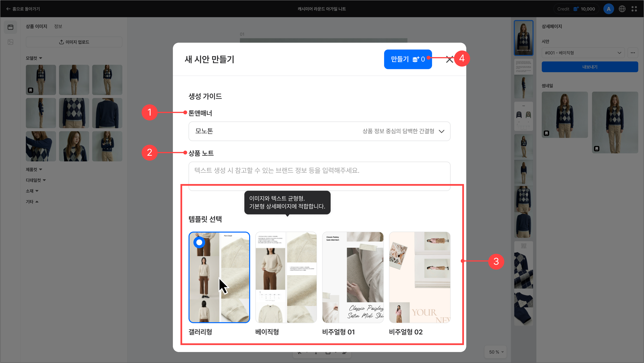Click the badge icon on second 썸네일
Image resolution: width=644 pixels, height=363 pixels.
click(597, 149)
